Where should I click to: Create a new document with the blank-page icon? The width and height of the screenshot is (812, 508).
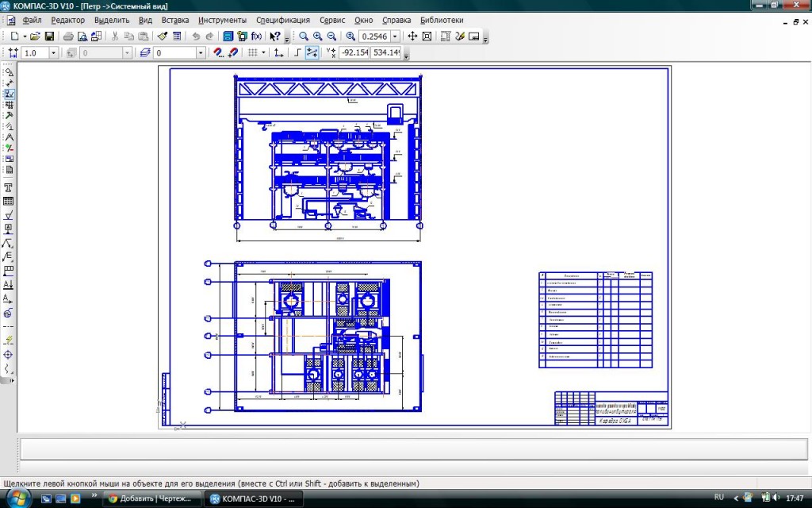coord(15,37)
